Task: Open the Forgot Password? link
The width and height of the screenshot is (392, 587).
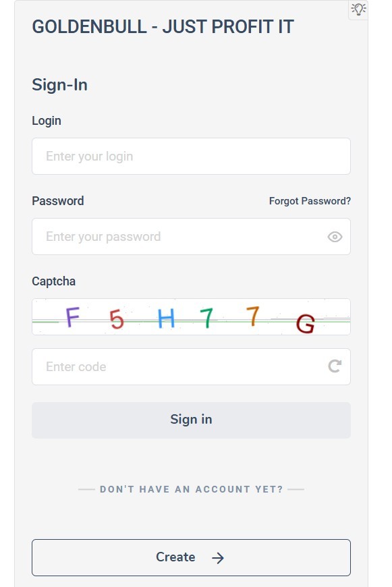Action: [310, 201]
